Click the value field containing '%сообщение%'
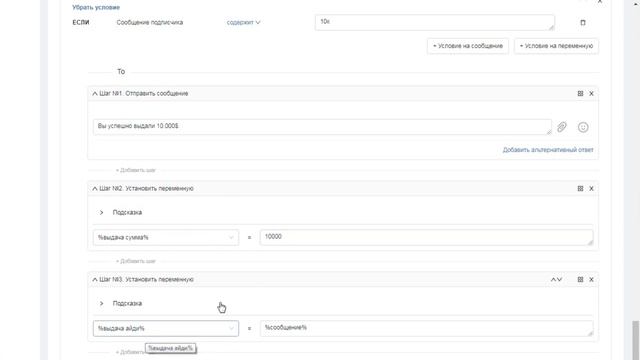 coord(427,328)
